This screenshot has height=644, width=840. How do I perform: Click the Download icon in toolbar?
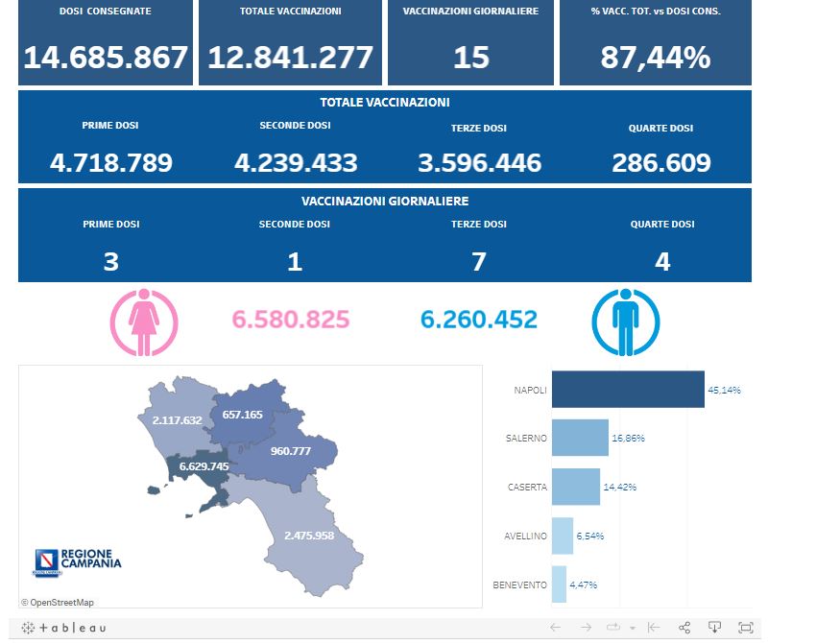[714, 627]
